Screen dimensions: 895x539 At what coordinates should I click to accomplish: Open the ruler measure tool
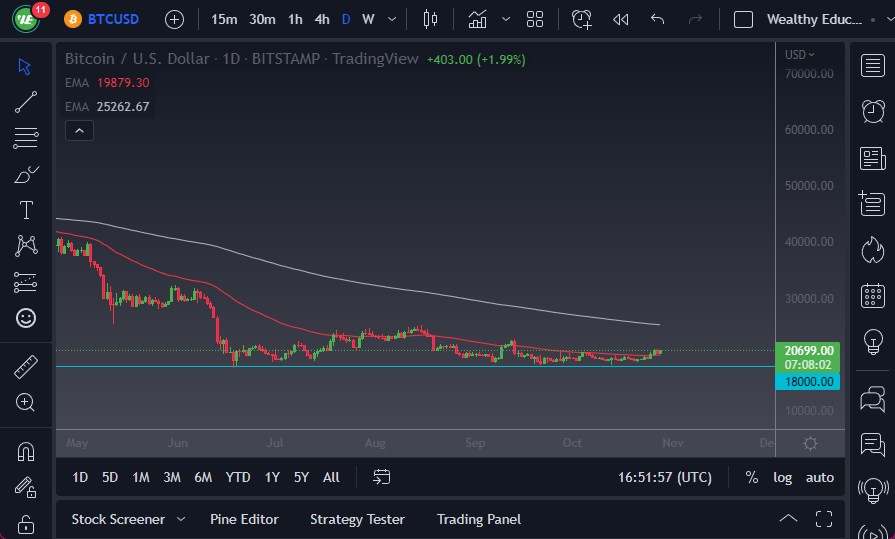(26, 366)
